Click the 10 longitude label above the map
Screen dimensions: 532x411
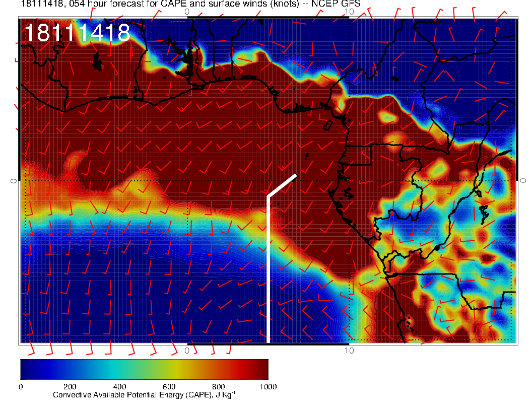click(349, 11)
